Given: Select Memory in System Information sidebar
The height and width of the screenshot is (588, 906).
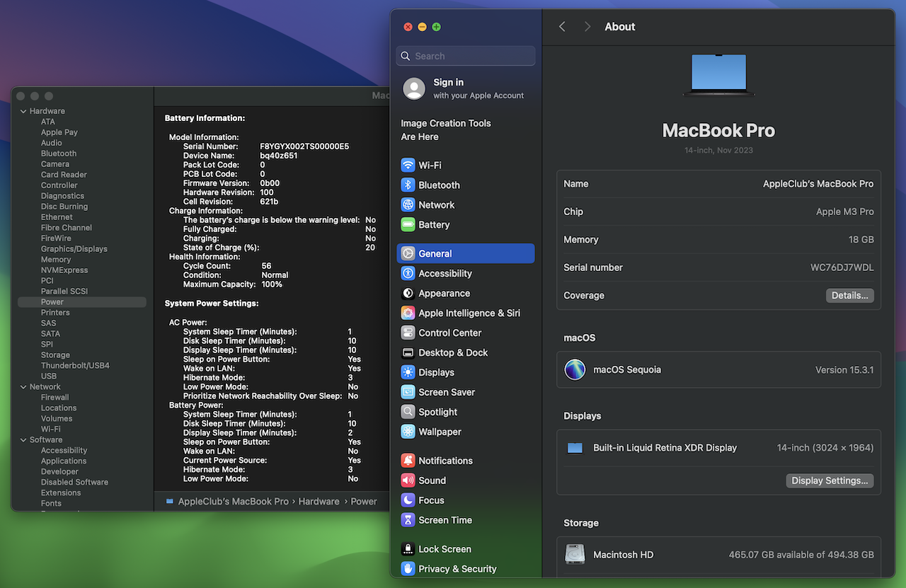Looking at the screenshot, I should 56,260.
